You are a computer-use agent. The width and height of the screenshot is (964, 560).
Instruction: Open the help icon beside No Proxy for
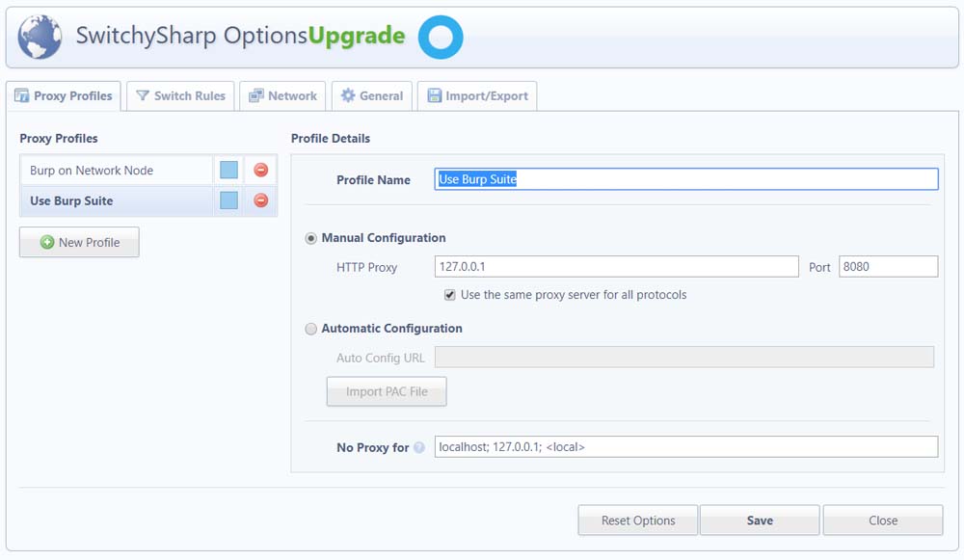click(419, 447)
